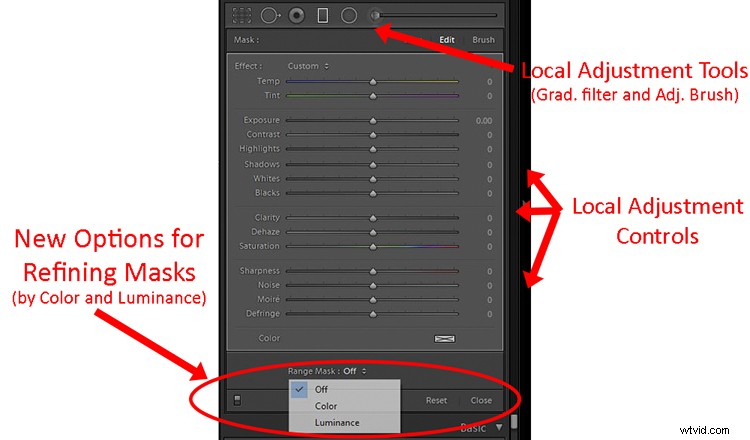The height and width of the screenshot is (440, 750).
Task: Open the Range Mask dropdown
Action: coord(354,371)
